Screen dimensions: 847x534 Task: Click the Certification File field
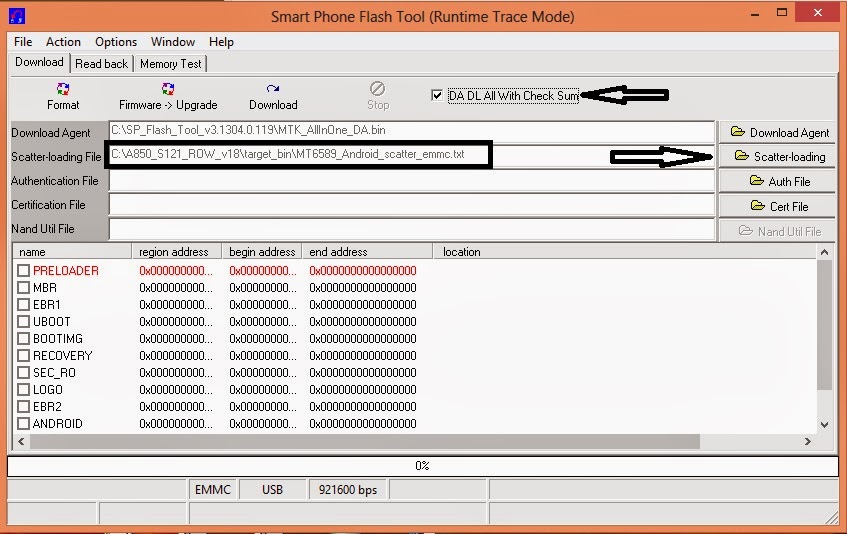pyautogui.click(x=412, y=205)
